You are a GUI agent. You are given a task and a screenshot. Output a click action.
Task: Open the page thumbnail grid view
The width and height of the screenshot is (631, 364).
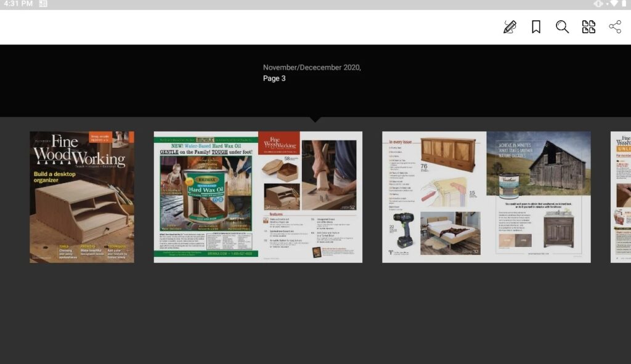(588, 26)
